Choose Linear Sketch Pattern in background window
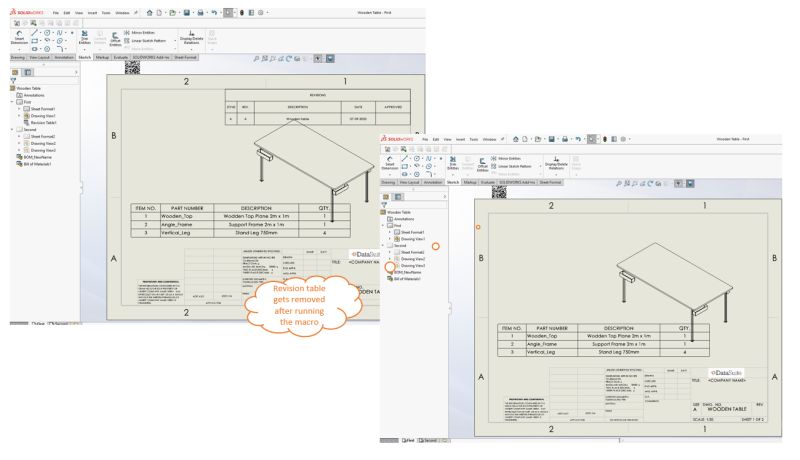 pyautogui.click(x=145, y=41)
